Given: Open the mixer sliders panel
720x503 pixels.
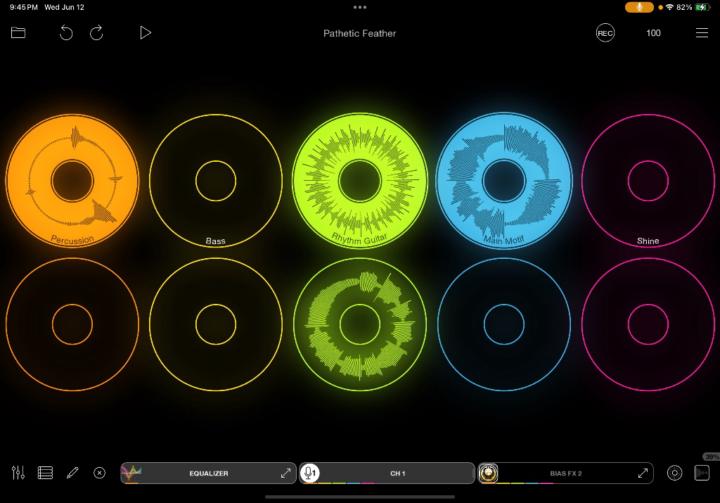Looking at the screenshot, I should click(x=18, y=473).
